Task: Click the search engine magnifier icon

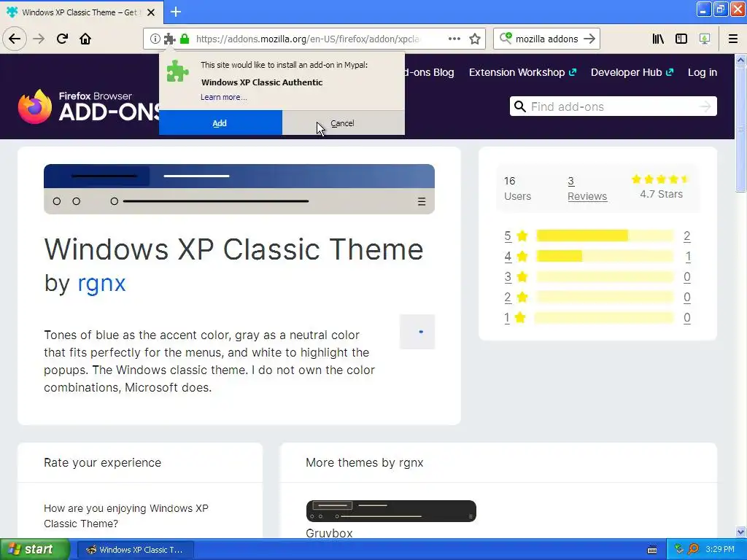Action: (x=506, y=38)
